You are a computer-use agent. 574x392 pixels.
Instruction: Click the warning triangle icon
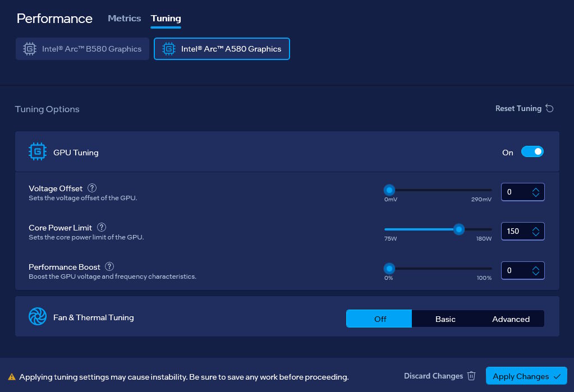click(12, 377)
